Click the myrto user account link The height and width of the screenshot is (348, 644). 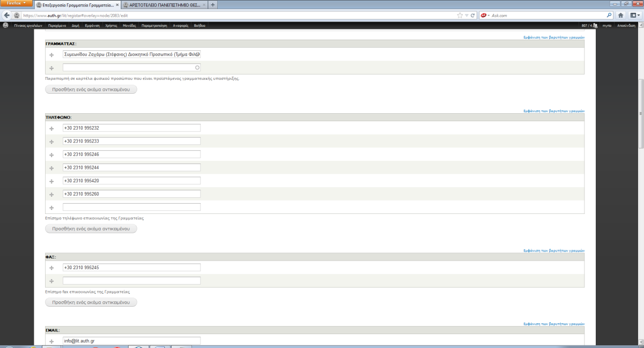point(607,25)
